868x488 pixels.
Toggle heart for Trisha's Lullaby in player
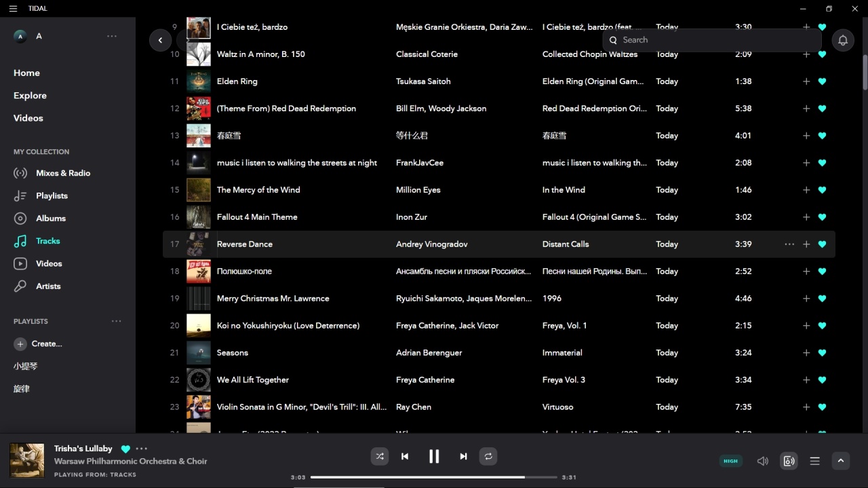(125, 449)
